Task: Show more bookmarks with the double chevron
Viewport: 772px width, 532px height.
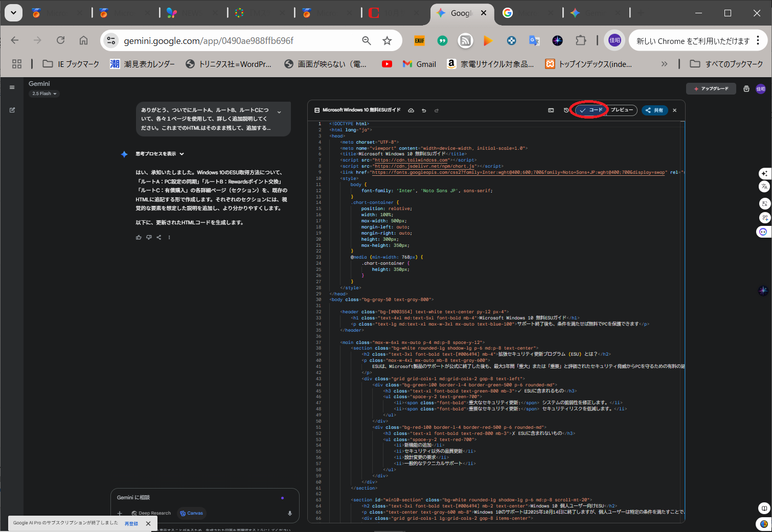Action: click(664, 64)
